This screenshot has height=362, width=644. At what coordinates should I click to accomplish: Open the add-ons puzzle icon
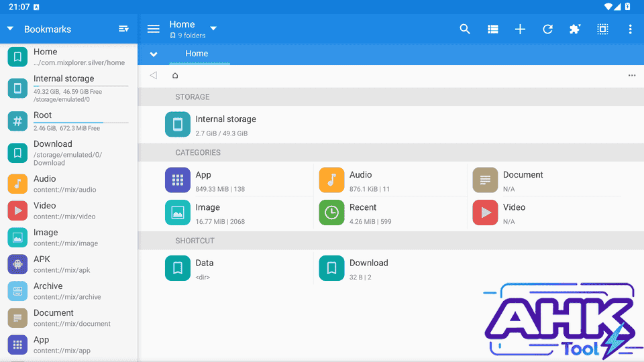[575, 29]
